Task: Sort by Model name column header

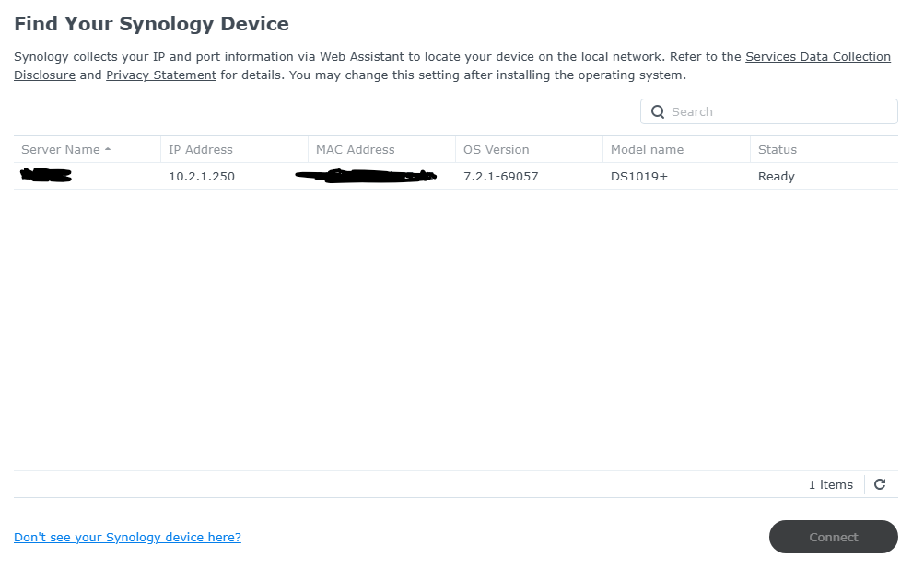Action: pos(676,149)
